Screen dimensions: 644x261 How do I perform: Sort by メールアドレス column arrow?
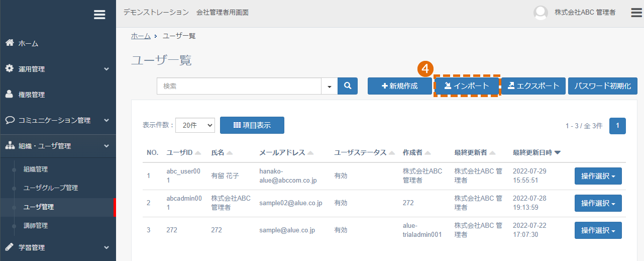tap(310, 153)
